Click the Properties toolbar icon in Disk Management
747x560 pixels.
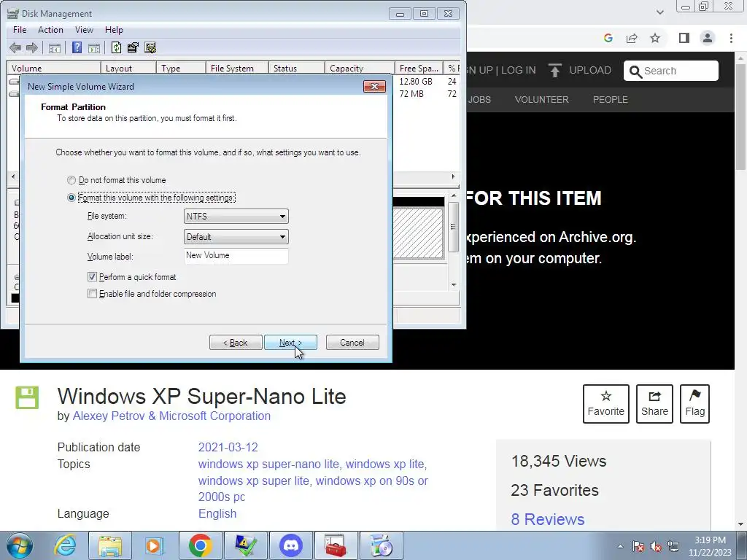pos(133,47)
